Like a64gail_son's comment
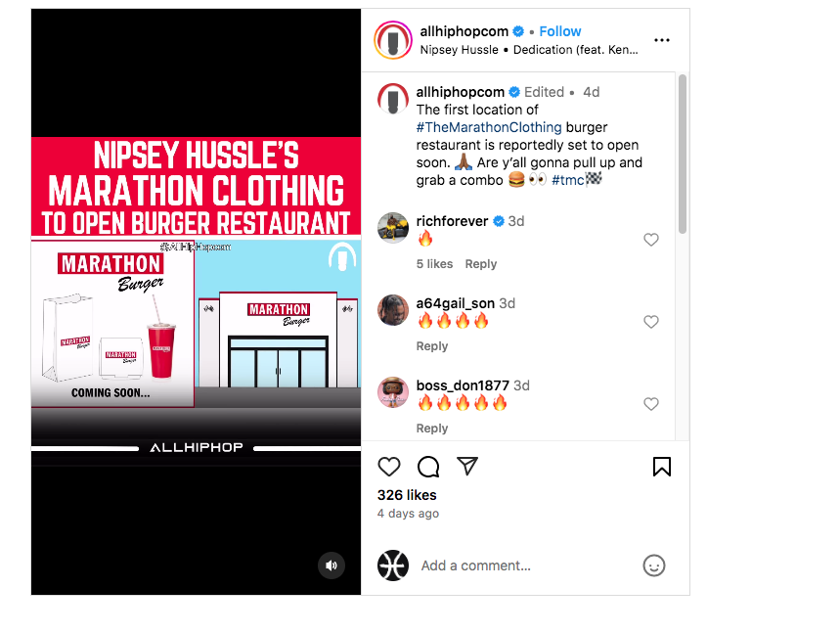The width and height of the screenshot is (840, 633). 651,322
